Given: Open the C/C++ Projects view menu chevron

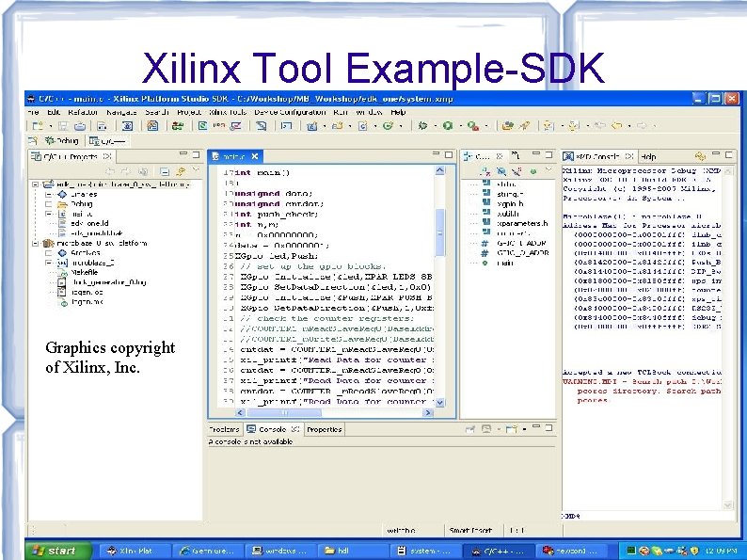Looking at the screenshot, I should (x=196, y=169).
